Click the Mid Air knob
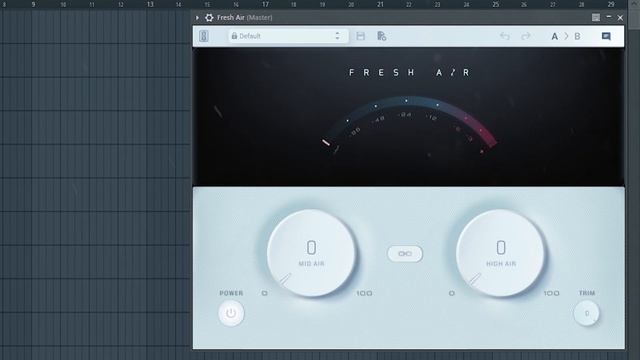The height and width of the screenshot is (360, 640). pyautogui.click(x=311, y=253)
